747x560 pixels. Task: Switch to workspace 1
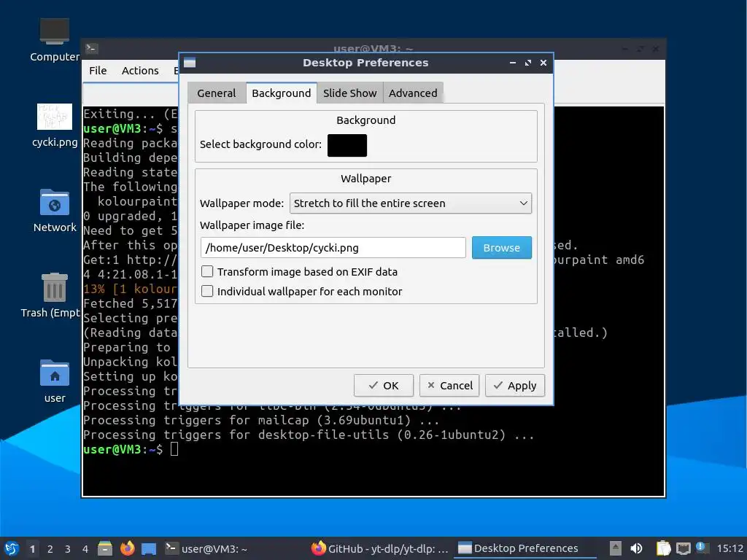point(32,549)
